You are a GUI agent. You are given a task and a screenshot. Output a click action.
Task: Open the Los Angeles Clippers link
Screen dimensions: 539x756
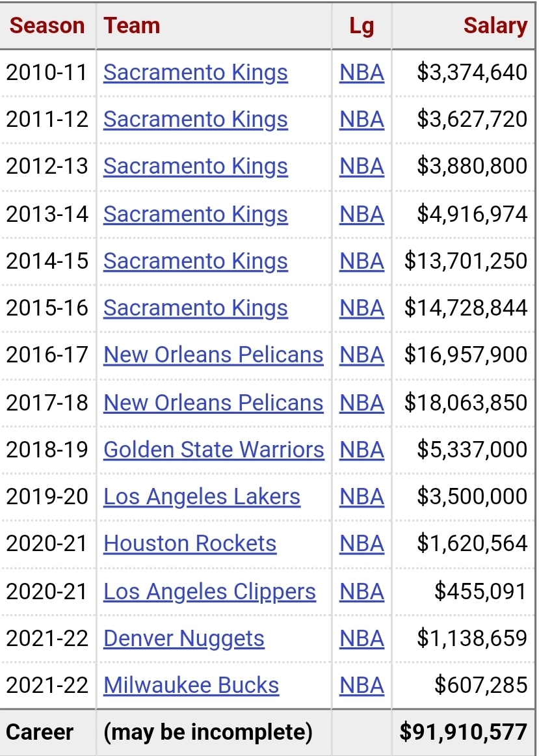click(x=209, y=591)
